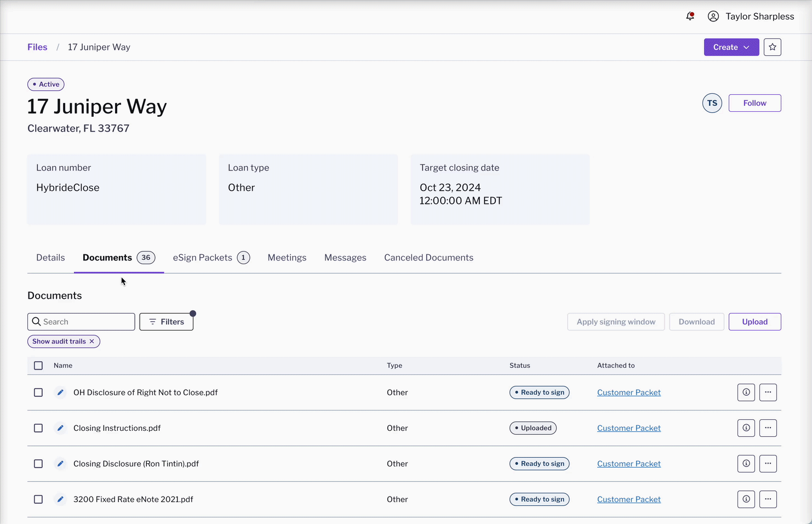Open Closing Instructions.pdf file name
Image resolution: width=812 pixels, height=524 pixels.
coord(117,428)
